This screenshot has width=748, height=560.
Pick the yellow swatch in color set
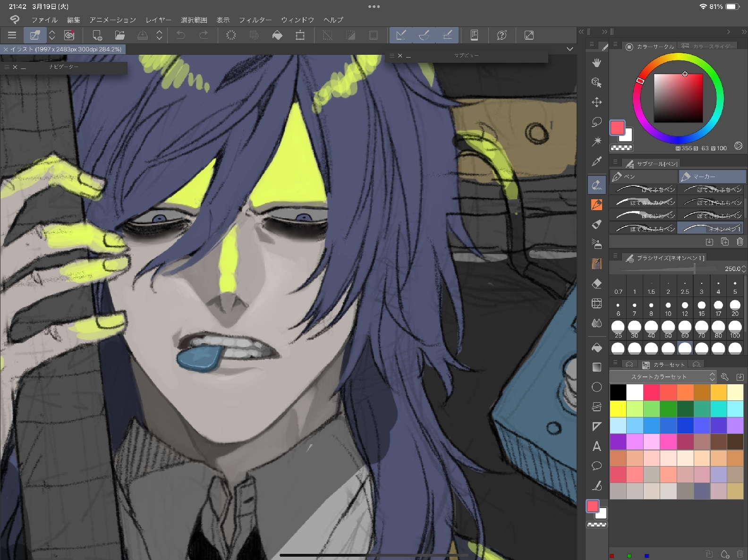pos(618,409)
